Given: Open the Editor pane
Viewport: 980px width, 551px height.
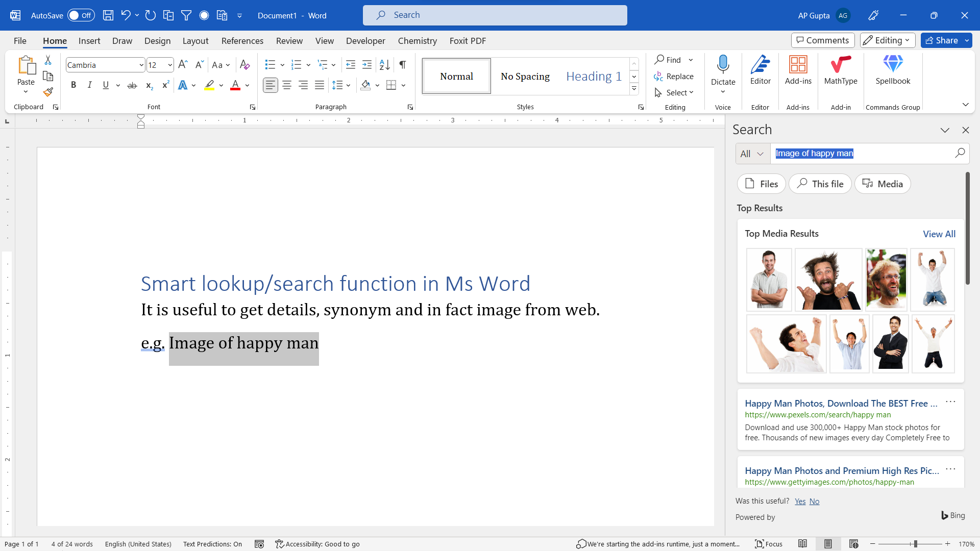Looking at the screenshot, I should [760, 71].
